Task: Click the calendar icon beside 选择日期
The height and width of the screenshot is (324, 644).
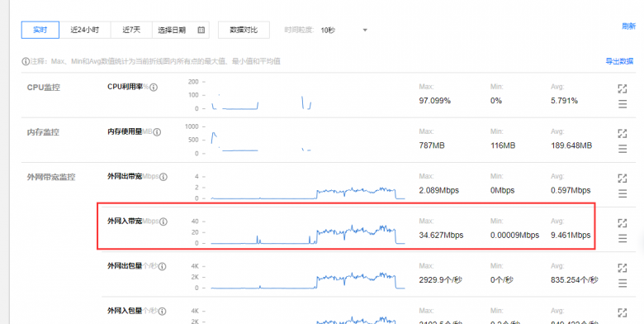Action: click(x=201, y=30)
